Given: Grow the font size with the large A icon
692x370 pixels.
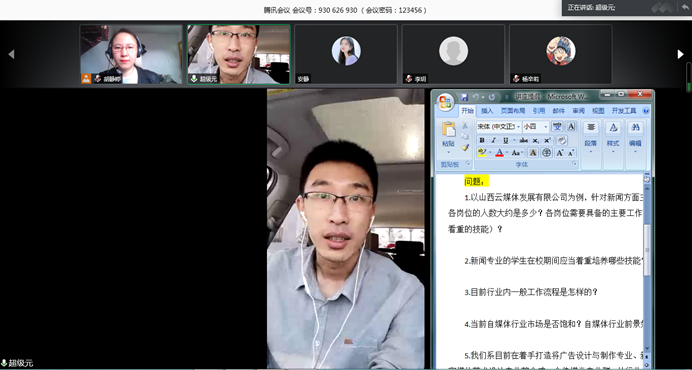Looking at the screenshot, I should 560,153.
